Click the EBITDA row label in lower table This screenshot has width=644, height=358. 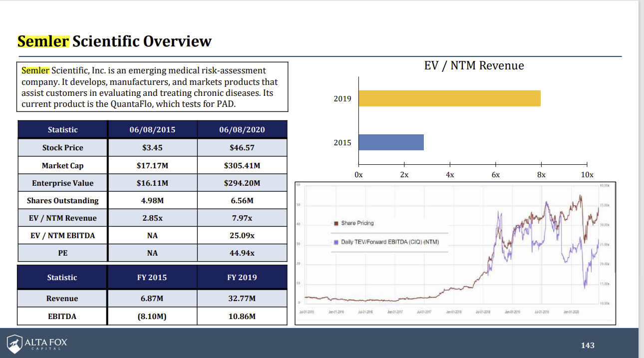click(62, 316)
